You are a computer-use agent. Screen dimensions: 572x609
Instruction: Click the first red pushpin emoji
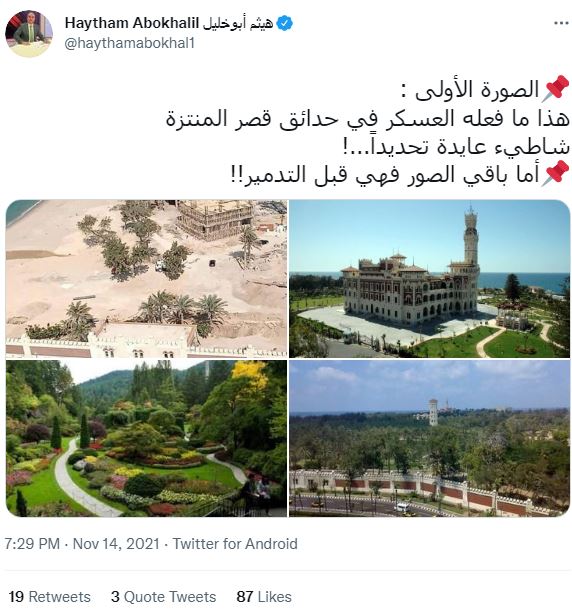click(x=555, y=89)
